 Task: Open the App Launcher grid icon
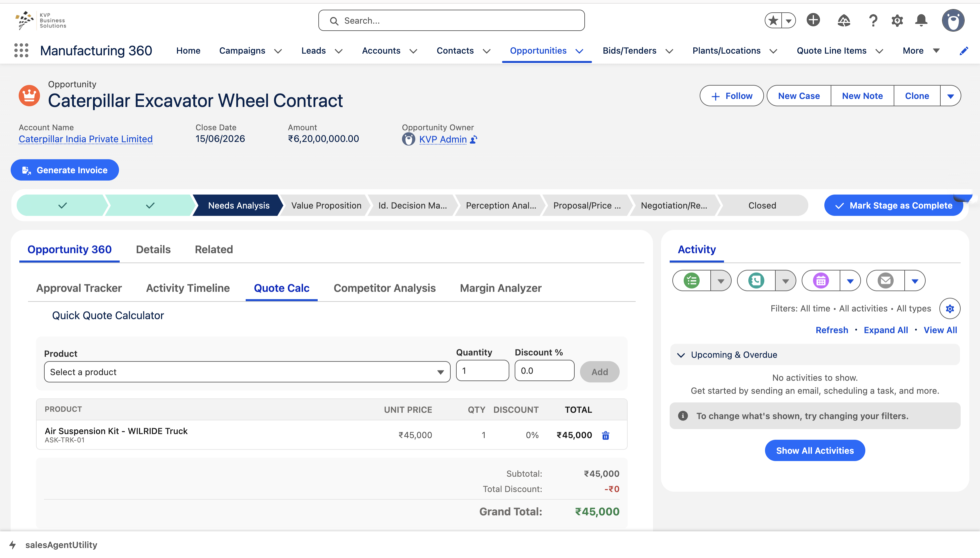pyautogui.click(x=21, y=50)
